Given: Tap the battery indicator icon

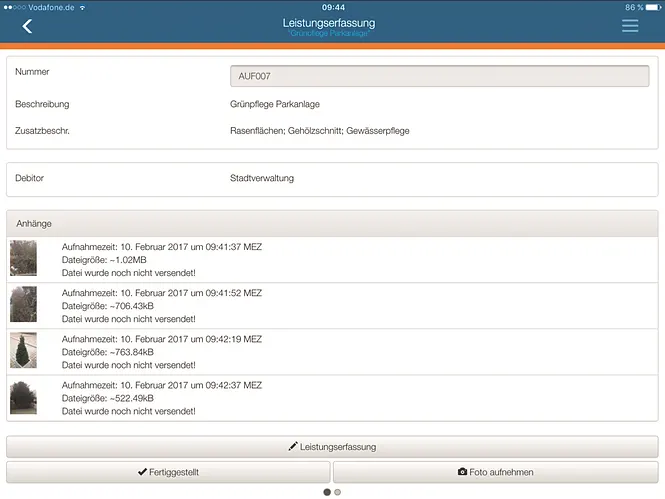Looking at the screenshot, I should (x=653, y=8).
